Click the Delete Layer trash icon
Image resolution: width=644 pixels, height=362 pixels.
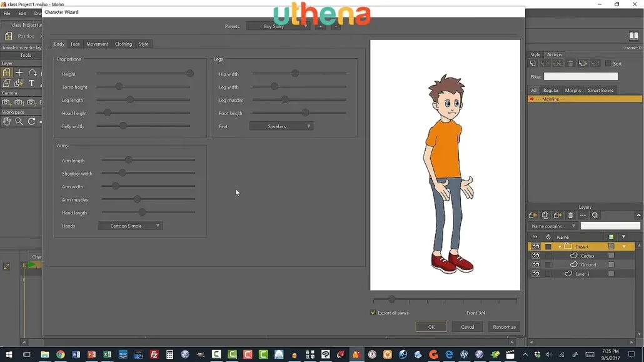(x=570, y=215)
